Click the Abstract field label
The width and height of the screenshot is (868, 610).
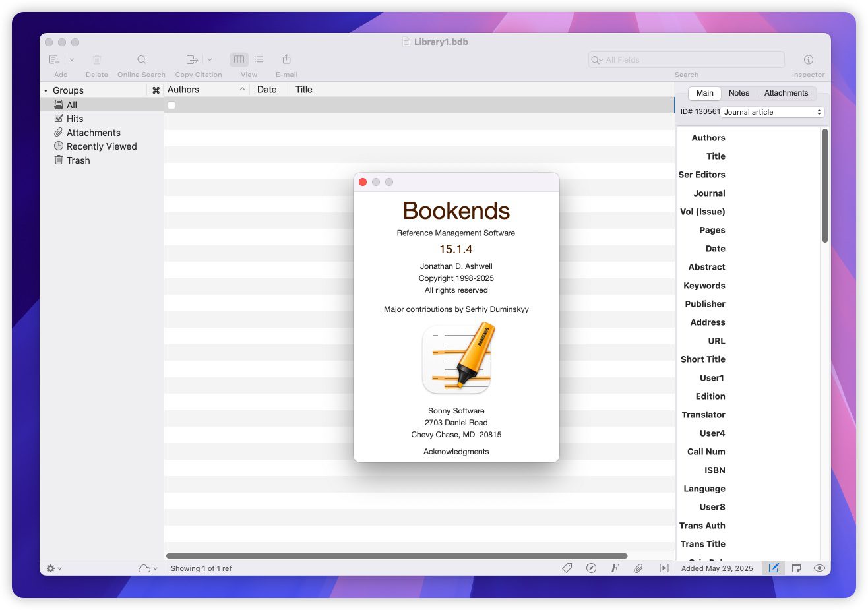[x=706, y=267]
